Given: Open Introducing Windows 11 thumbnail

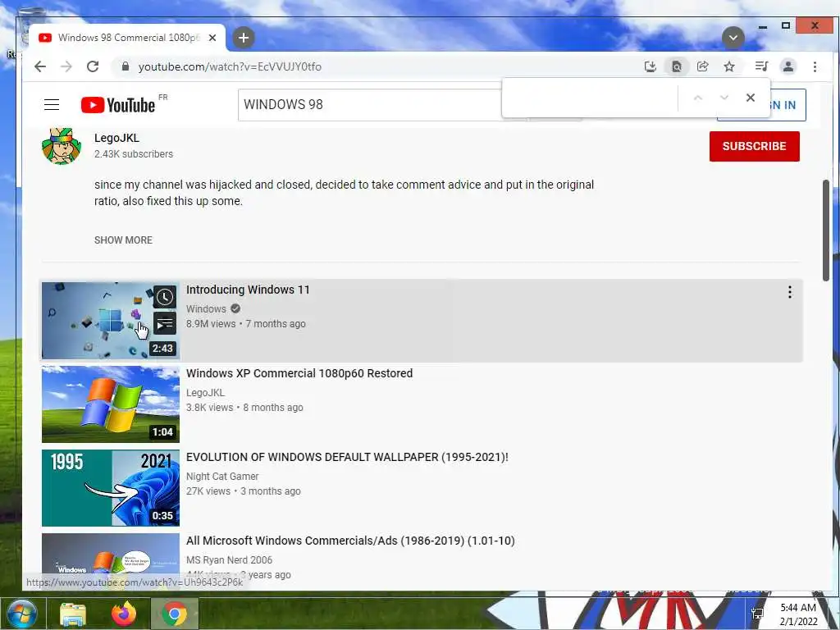Looking at the screenshot, I should coord(111,321).
